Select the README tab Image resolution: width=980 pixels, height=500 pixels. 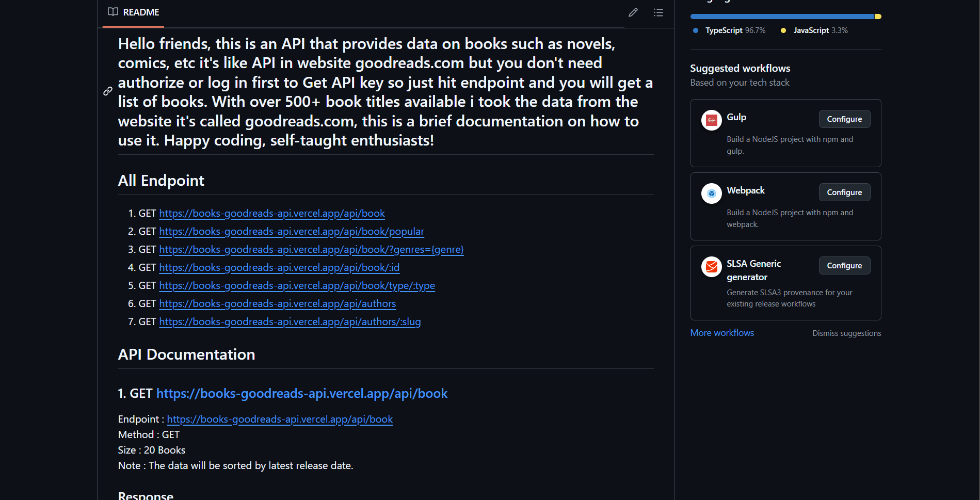[134, 12]
